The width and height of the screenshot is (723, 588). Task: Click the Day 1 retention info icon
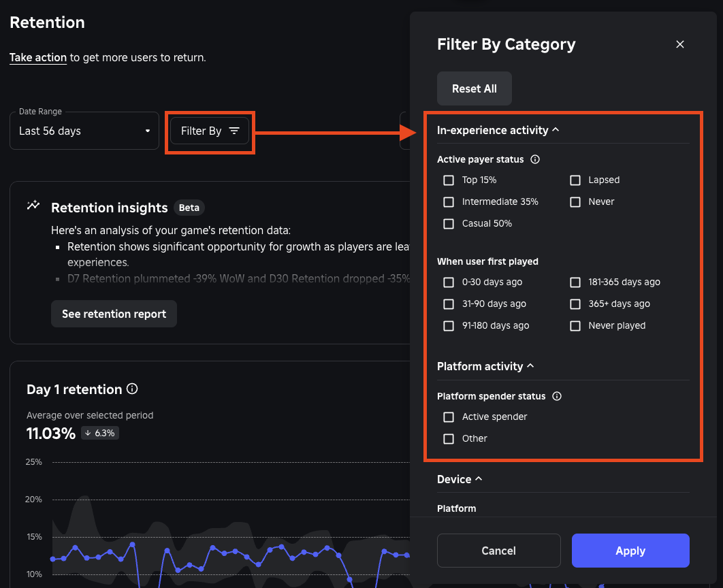(x=132, y=389)
